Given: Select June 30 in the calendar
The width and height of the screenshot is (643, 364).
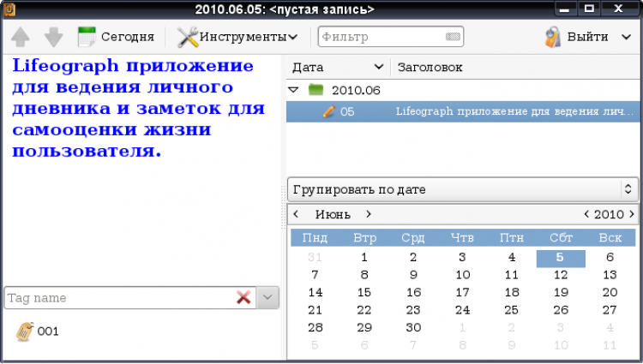Looking at the screenshot, I should (x=413, y=327).
